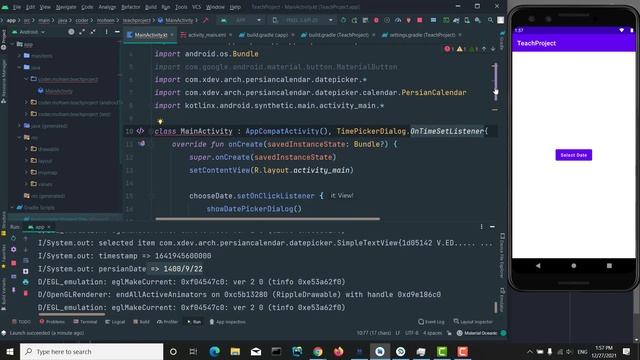This screenshot has height=360, width=640.
Task: Open the Android project view dropdown
Action: pos(29,32)
